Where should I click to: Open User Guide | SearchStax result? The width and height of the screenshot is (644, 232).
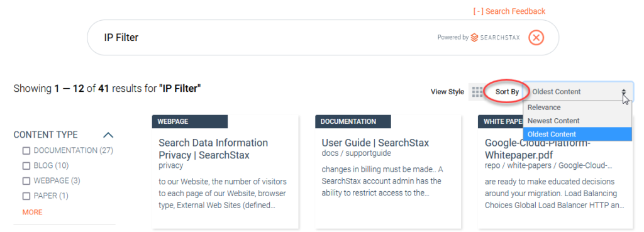coord(375,143)
